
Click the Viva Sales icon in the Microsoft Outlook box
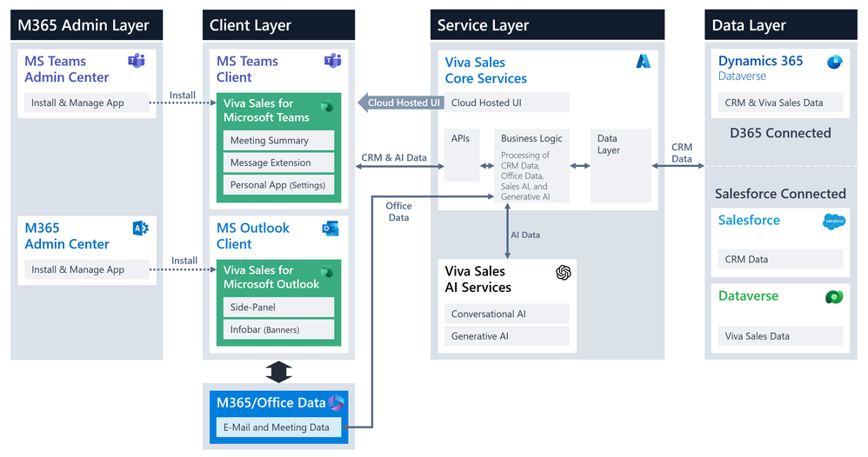point(327,271)
